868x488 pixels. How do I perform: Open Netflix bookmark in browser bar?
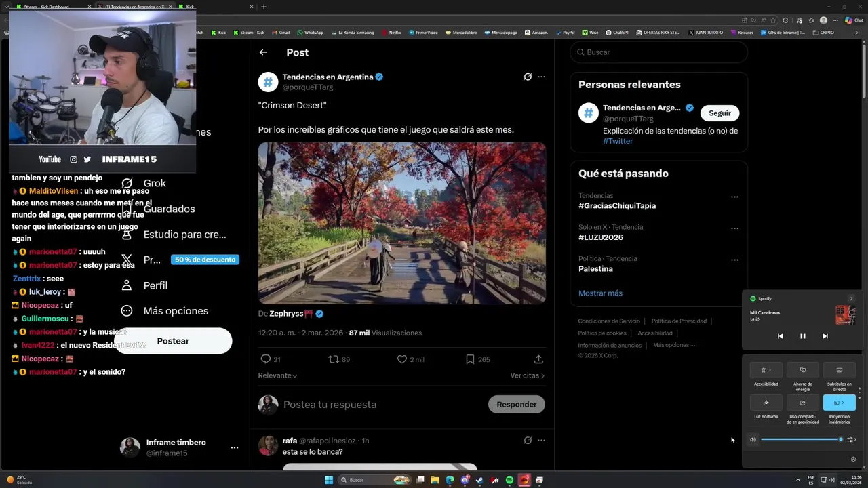(391, 33)
